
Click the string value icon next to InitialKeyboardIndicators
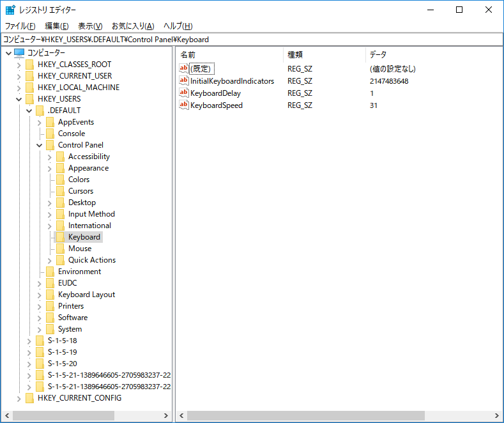point(183,81)
